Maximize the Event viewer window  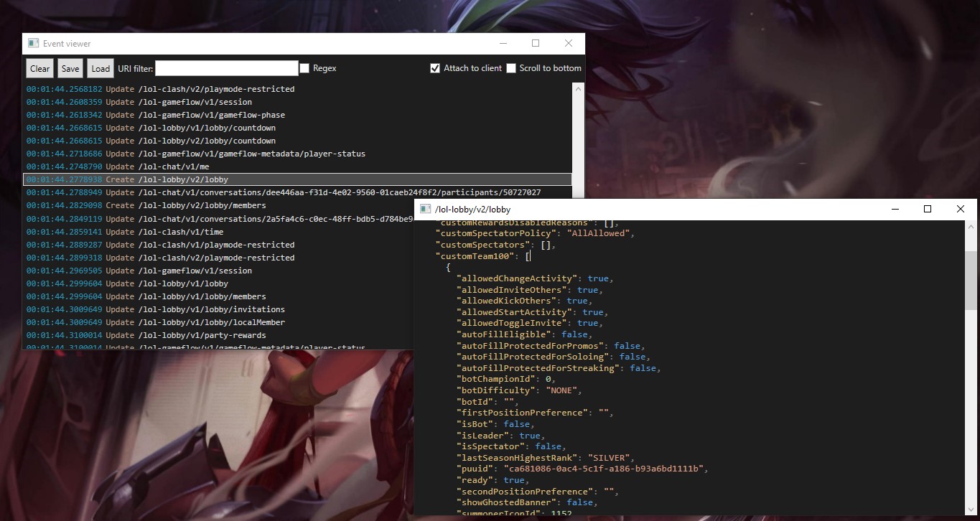point(536,43)
